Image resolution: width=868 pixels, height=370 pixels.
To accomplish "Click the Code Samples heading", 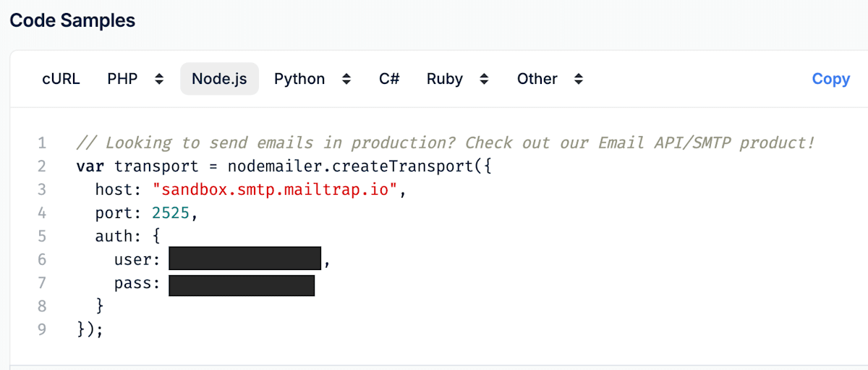I will point(72,20).
